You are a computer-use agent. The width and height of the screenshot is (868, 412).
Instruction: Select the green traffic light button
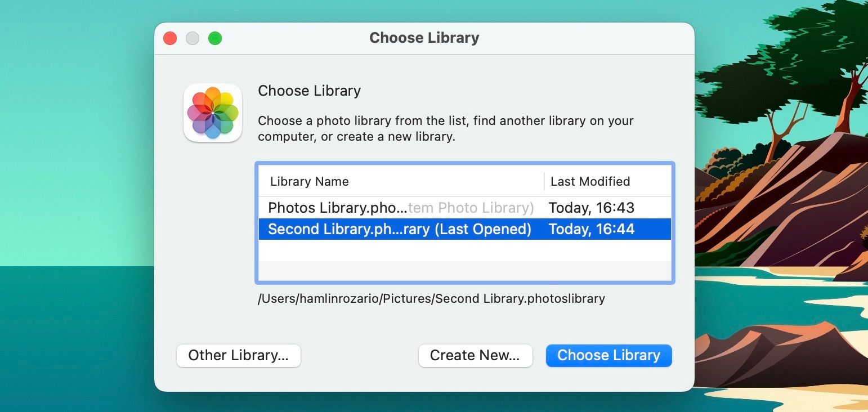[214, 38]
